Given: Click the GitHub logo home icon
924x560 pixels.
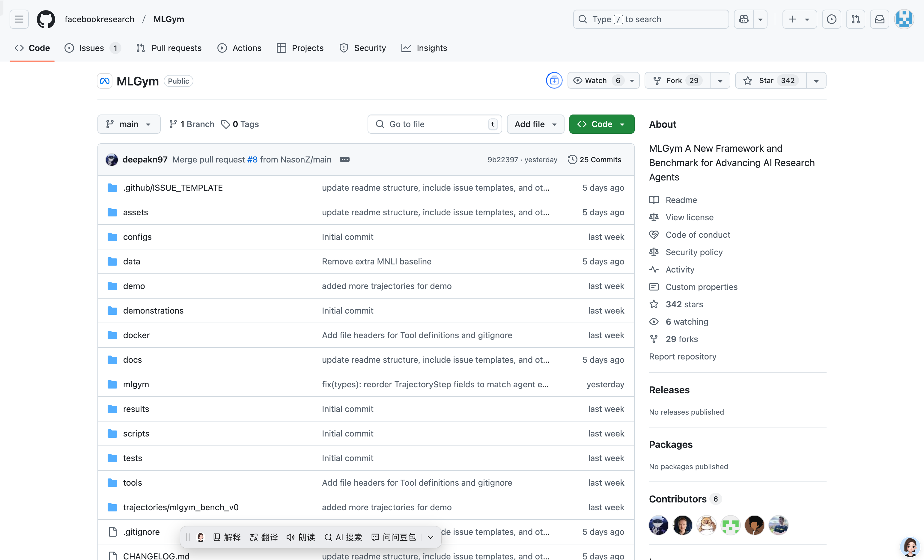Looking at the screenshot, I should [x=46, y=19].
